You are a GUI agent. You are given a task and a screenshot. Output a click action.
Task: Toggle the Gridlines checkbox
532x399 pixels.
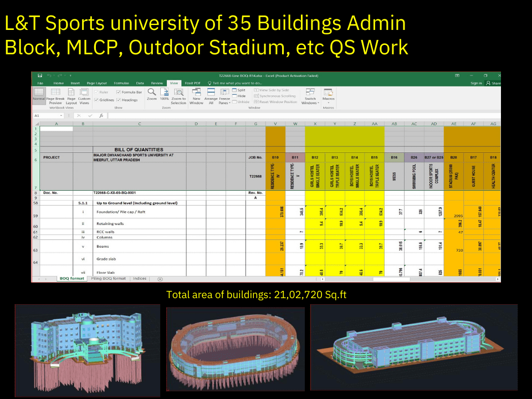[x=96, y=100]
